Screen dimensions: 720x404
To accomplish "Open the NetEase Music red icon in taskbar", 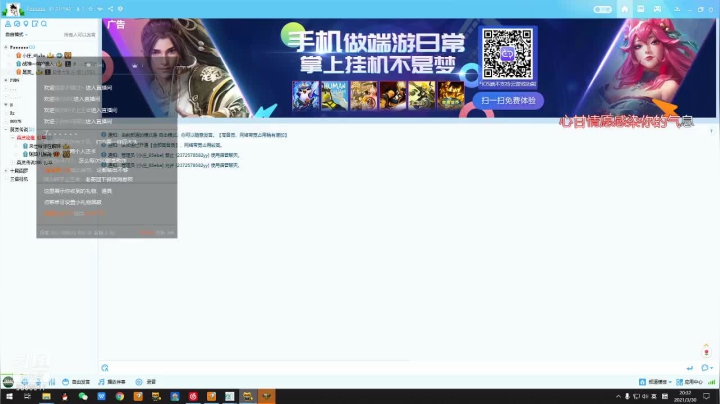I will (193, 396).
